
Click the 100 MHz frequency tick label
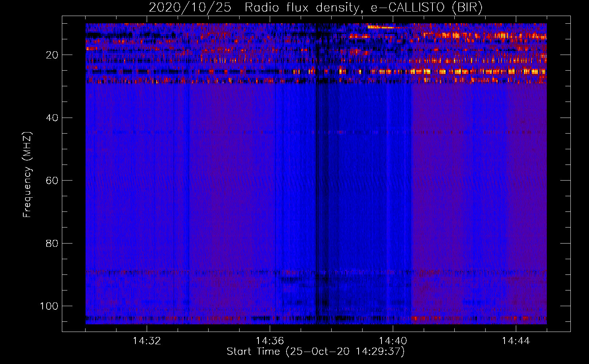[49, 306]
